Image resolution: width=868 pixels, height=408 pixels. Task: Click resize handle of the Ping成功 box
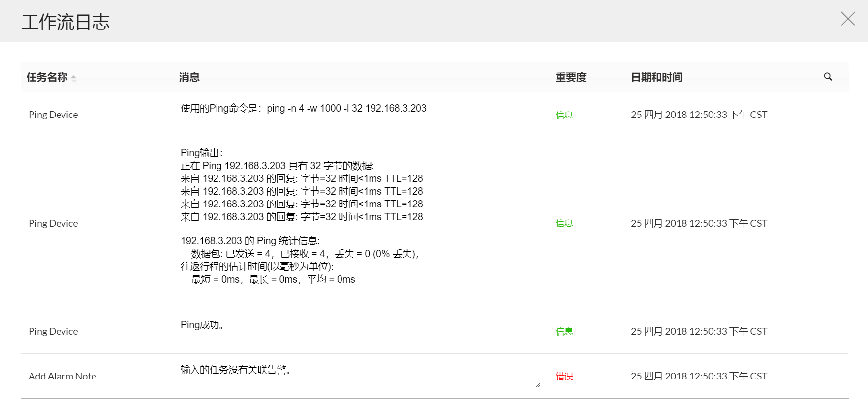pos(538,340)
